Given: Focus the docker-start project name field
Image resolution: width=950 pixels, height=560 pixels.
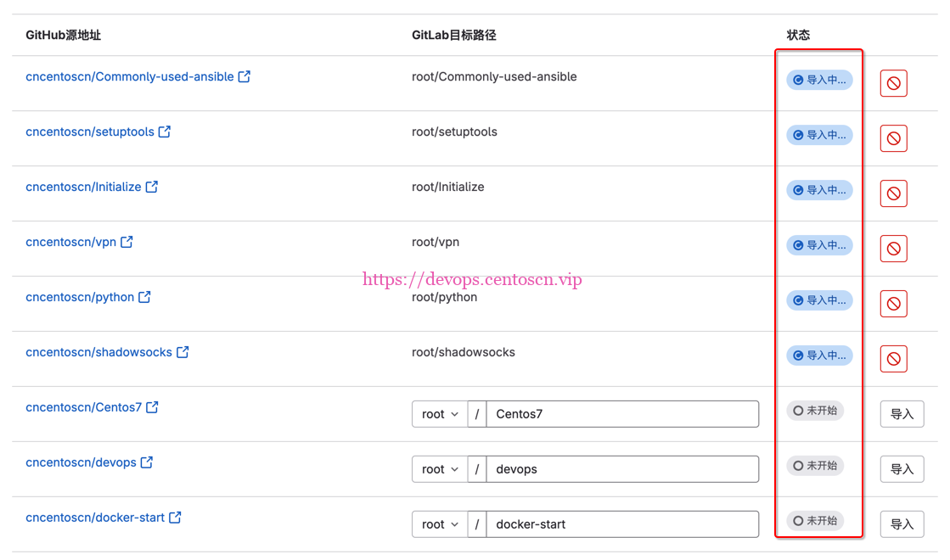Looking at the screenshot, I should [622, 524].
